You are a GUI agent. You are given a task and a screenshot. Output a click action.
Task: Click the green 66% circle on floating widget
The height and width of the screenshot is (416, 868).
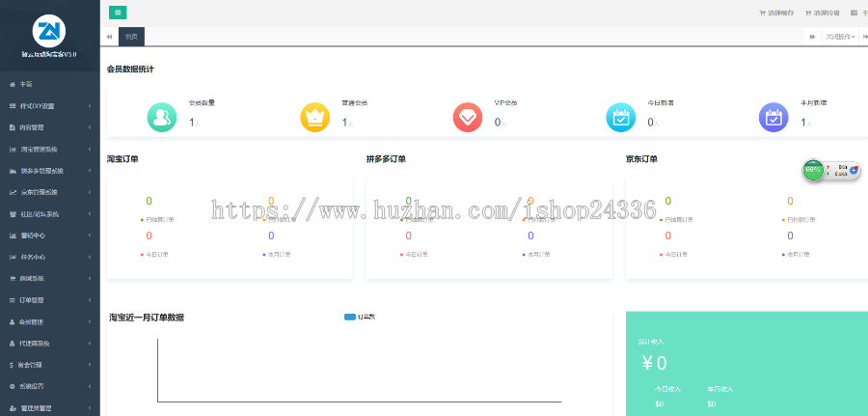tap(813, 170)
